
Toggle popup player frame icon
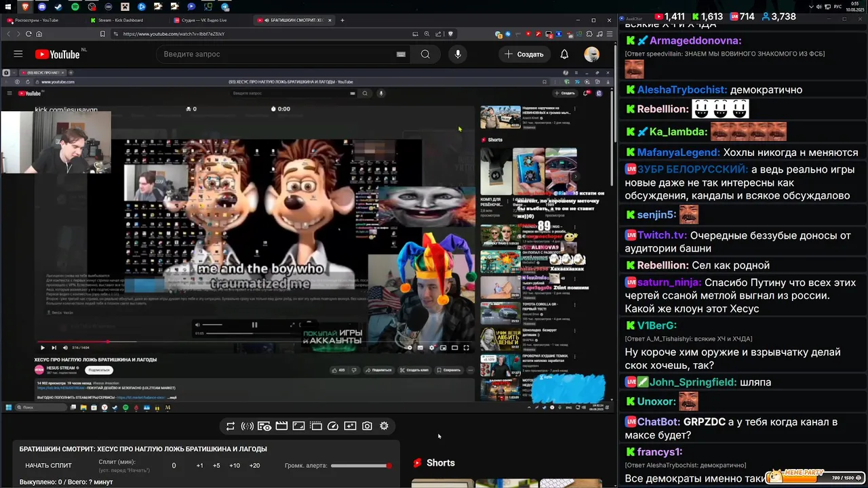298,426
